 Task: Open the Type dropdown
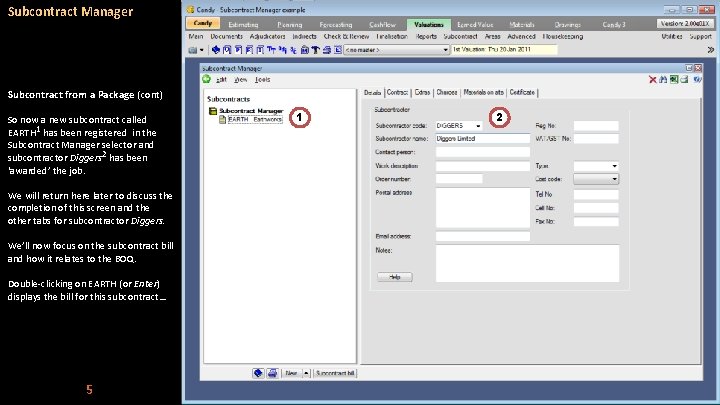coord(614,166)
